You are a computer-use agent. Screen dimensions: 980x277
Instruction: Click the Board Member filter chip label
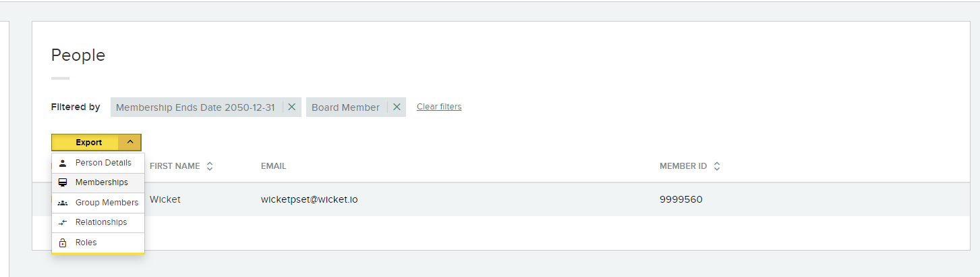pos(345,107)
